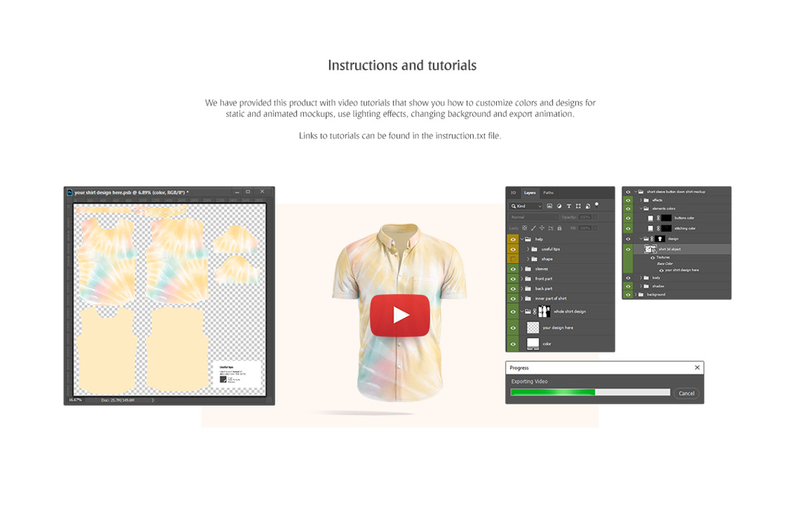Collapse the help group
Viewport: 798px width, 532px height.
[x=522, y=239]
